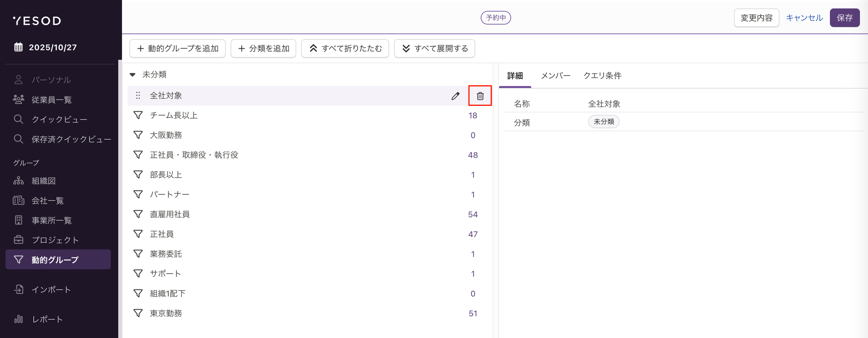
Task: Open 組織図 from the sidebar
Action: 43,181
